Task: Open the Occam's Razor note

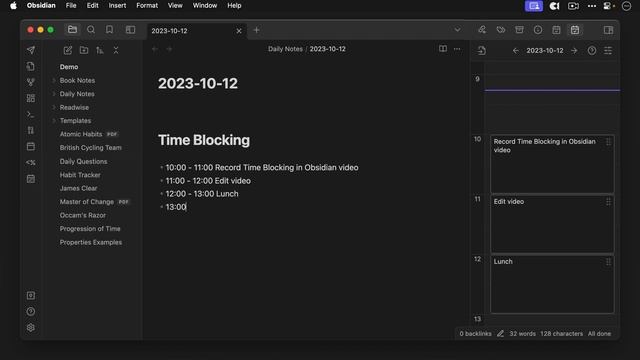Action: pos(82,215)
